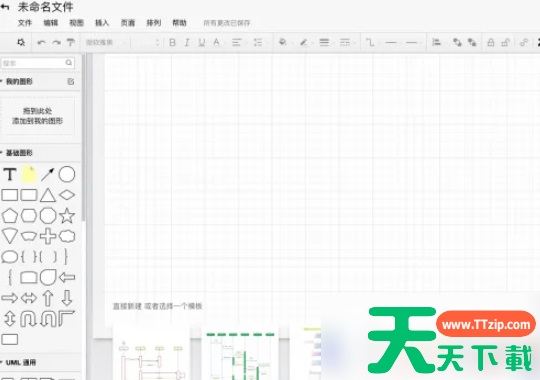Open the 排列 menu
Viewport: 540px width, 380px height.
[154, 23]
